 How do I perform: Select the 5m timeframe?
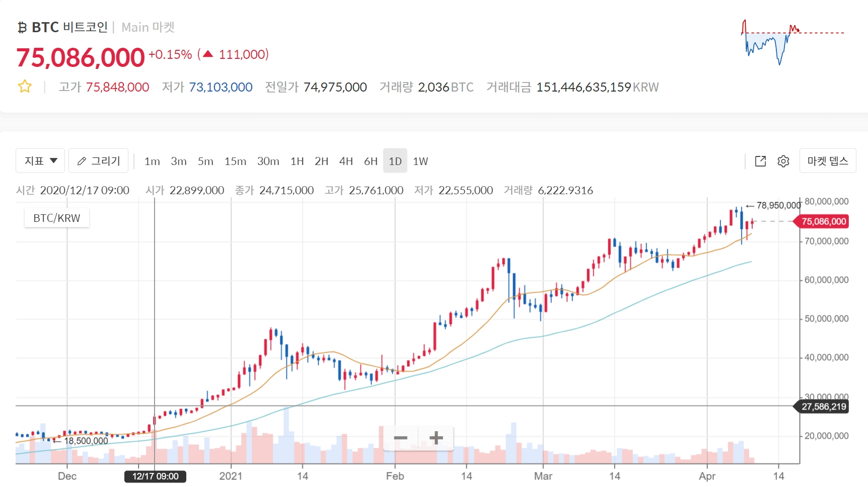coord(205,161)
